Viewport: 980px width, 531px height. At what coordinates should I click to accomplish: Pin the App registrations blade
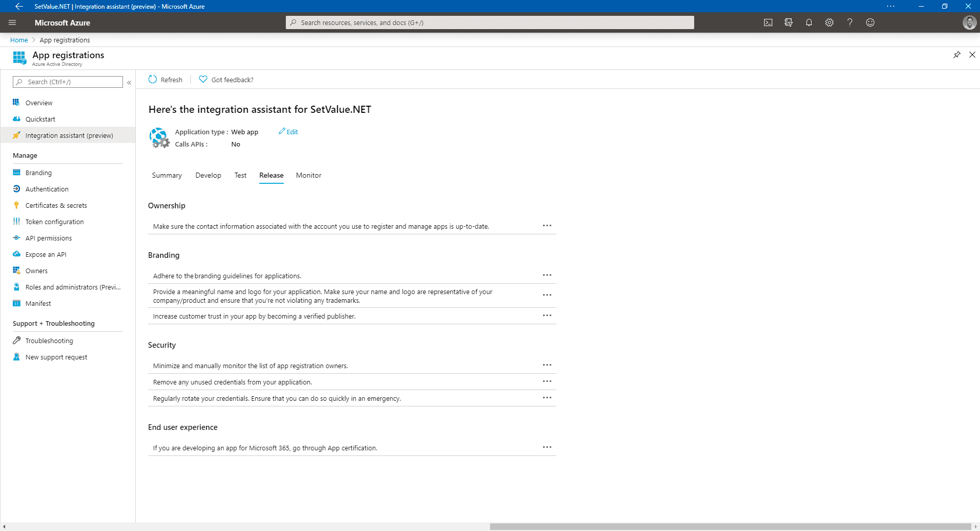(x=957, y=55)
